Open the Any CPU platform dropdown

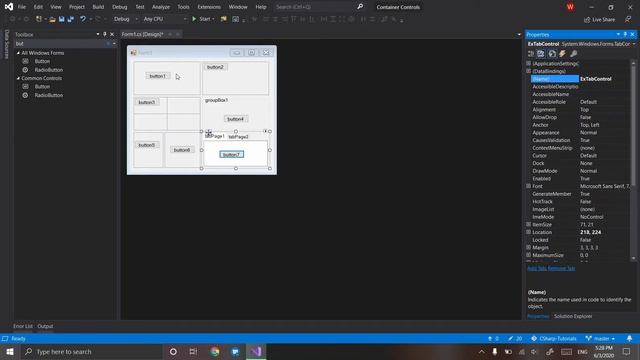(x=165, y=19)
